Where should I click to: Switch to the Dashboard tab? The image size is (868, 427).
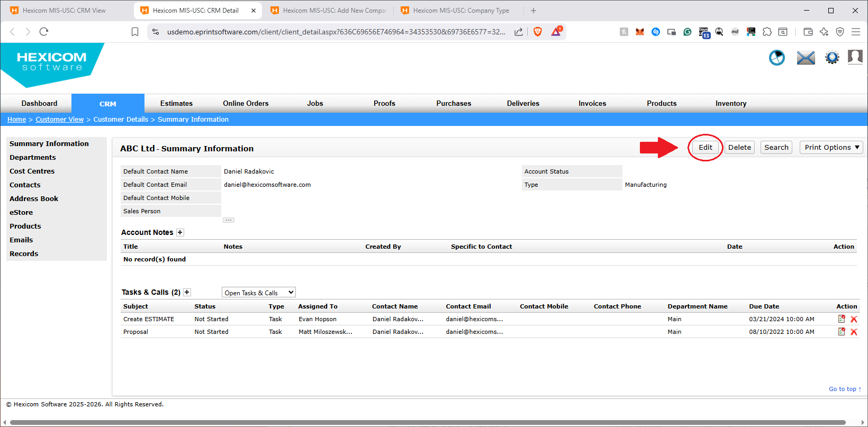(x=39, y=103)
